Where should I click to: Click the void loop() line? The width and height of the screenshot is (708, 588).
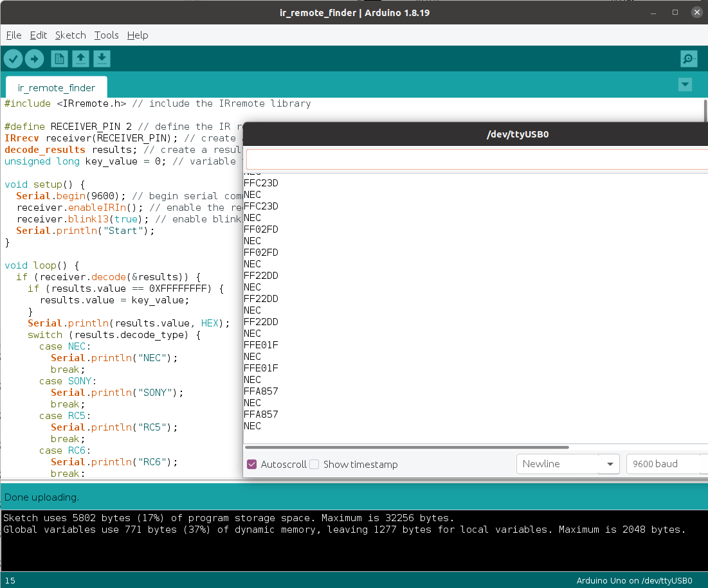click(42, 265)
